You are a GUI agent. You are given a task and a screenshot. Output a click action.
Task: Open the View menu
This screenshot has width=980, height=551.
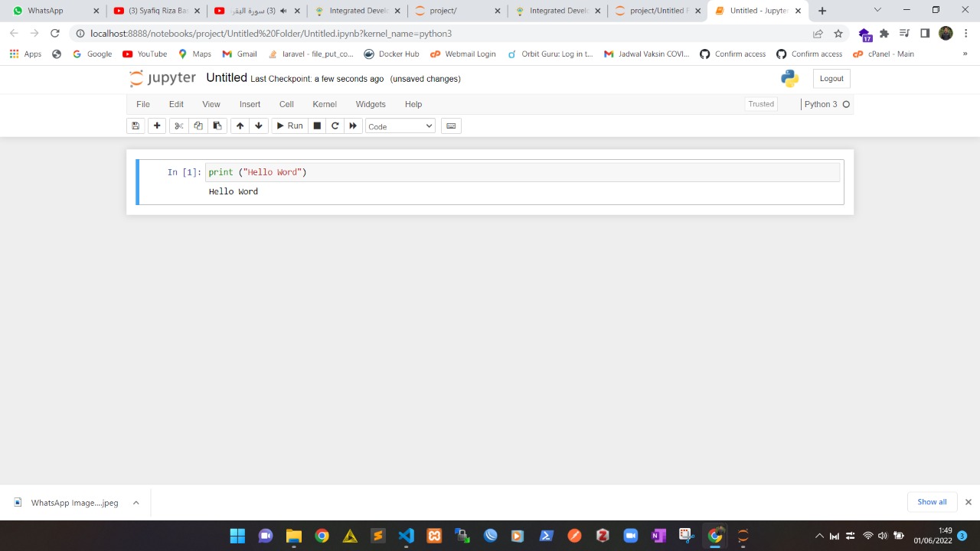coord(211,104)
